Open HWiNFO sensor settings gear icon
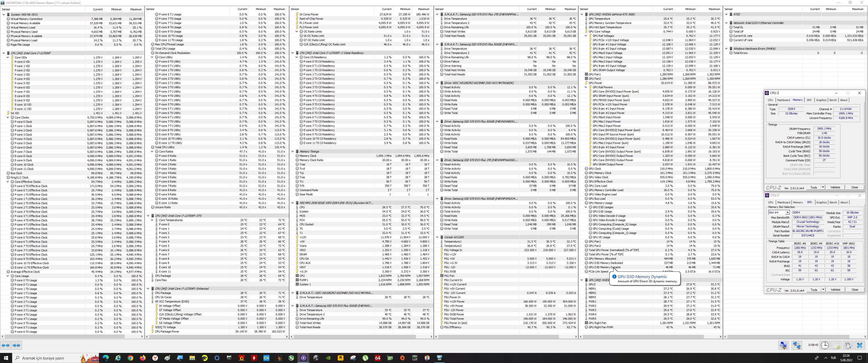The image size is (868, 363). (848, 345)
